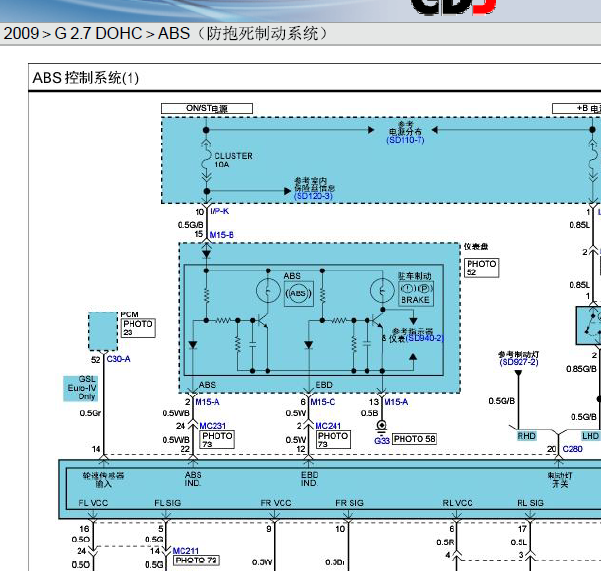This screenshot has width=601, height=571.
Task: Click the ABS IND. module pin label
Action: (193, 479)
